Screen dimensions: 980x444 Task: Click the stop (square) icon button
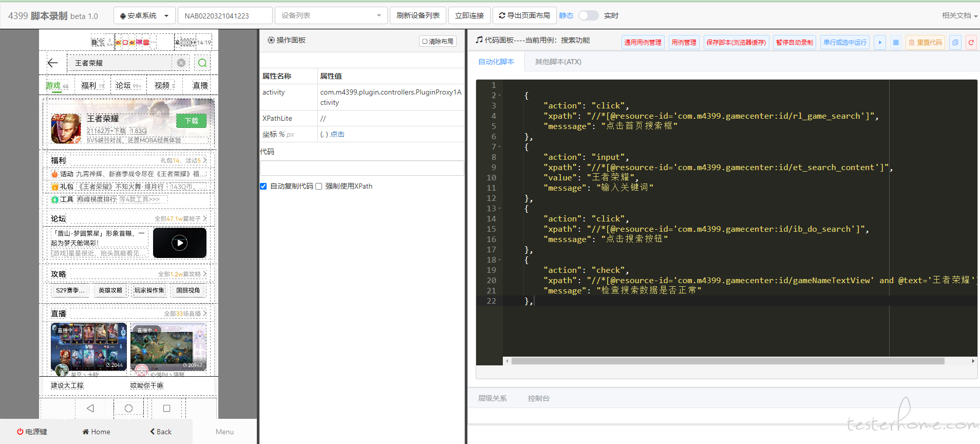point(896,42)
